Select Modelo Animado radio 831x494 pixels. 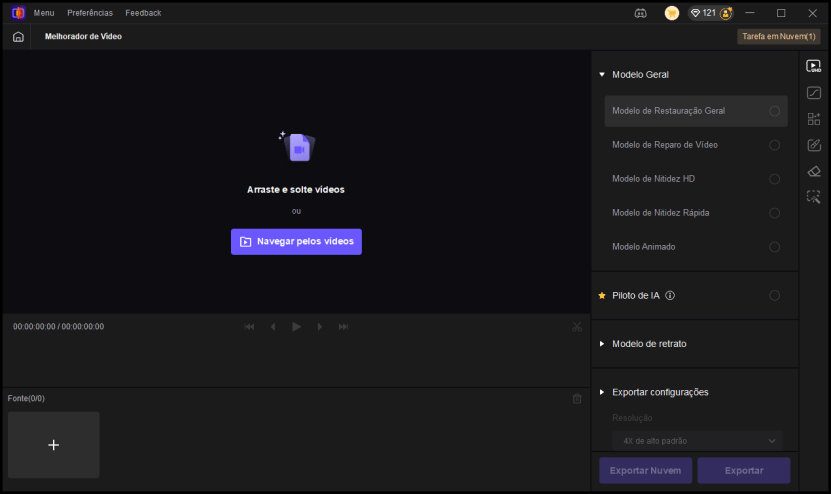point(774,246)
